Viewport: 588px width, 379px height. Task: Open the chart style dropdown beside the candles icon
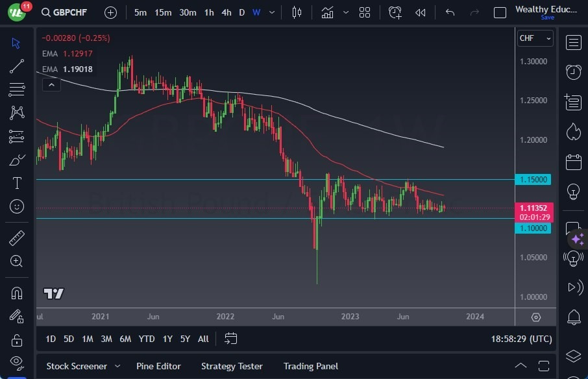(x=346, y=12)
